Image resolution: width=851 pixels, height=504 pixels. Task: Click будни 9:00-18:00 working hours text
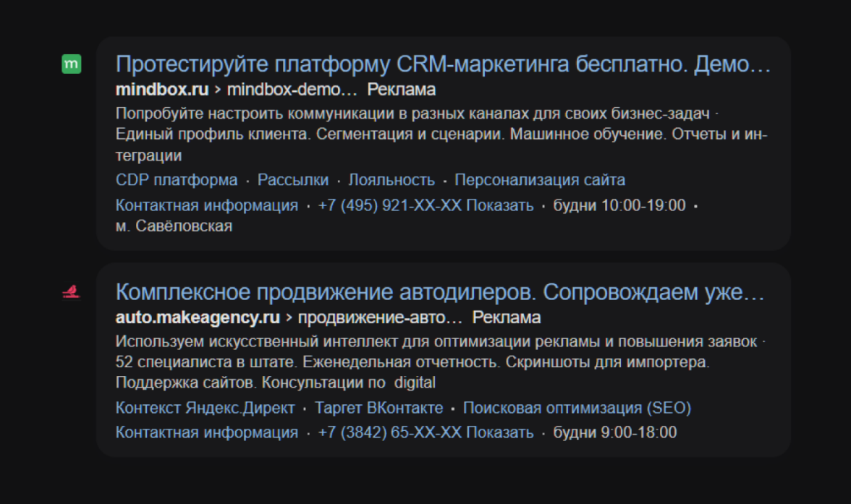[x=615, y=432]
